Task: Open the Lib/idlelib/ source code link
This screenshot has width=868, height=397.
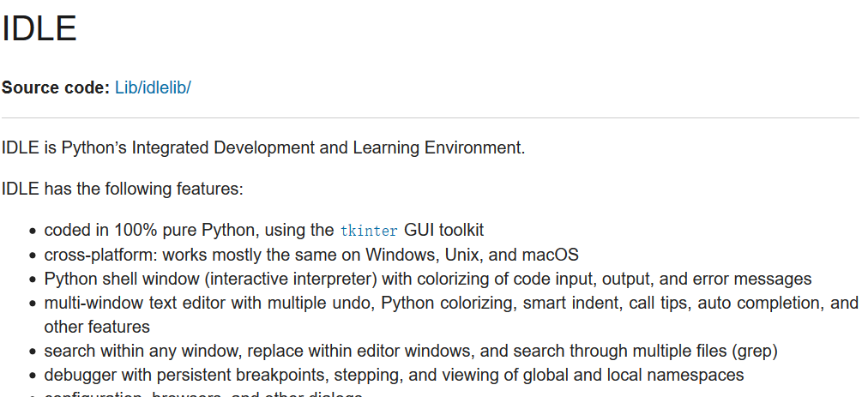Action: (153, 87)
